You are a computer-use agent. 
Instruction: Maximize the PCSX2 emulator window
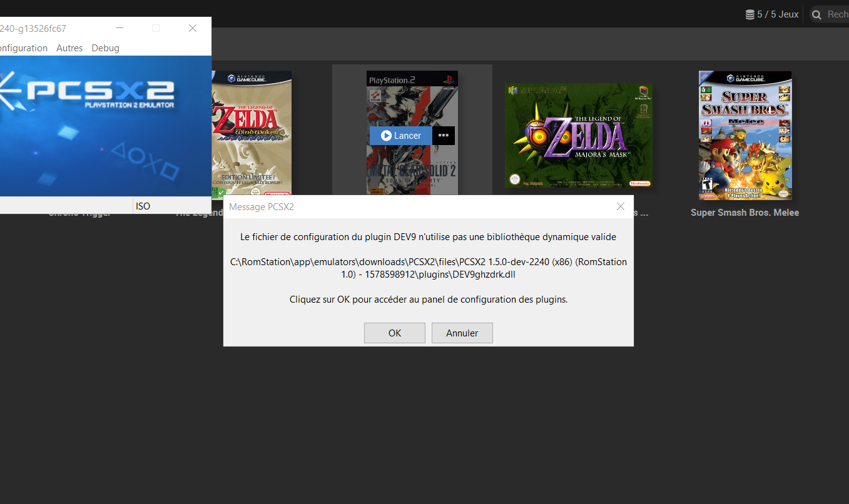[x=156, y=28]
